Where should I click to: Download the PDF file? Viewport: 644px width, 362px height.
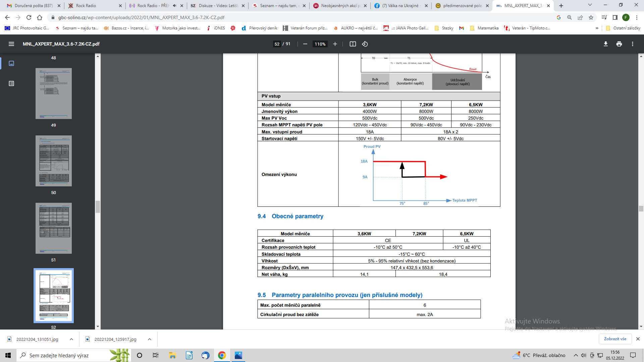tap(606, 44)
